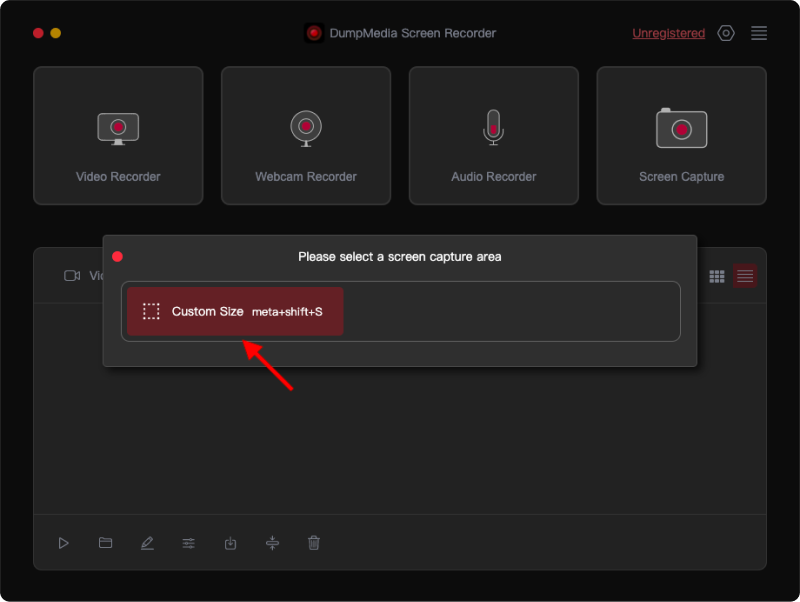Launch the Audio Recorder card
Viewport: 800px width, 602px height.
(494, 136)
